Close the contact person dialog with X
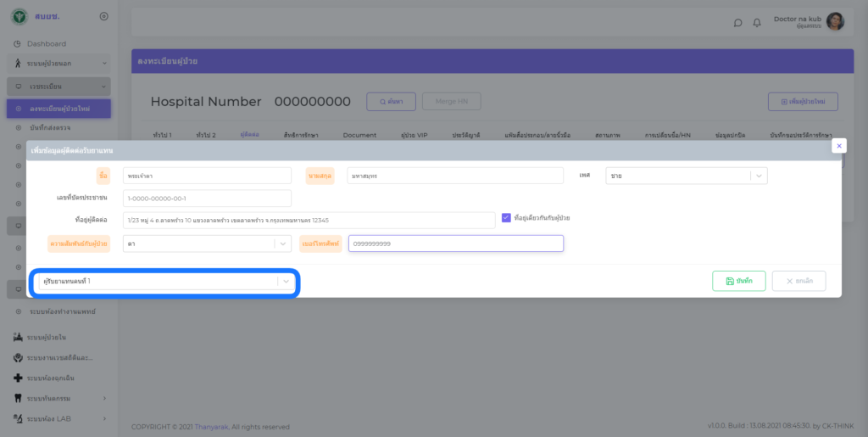This screenshot has height=437, width=868. pyautogui.click(x=838, y=146)
